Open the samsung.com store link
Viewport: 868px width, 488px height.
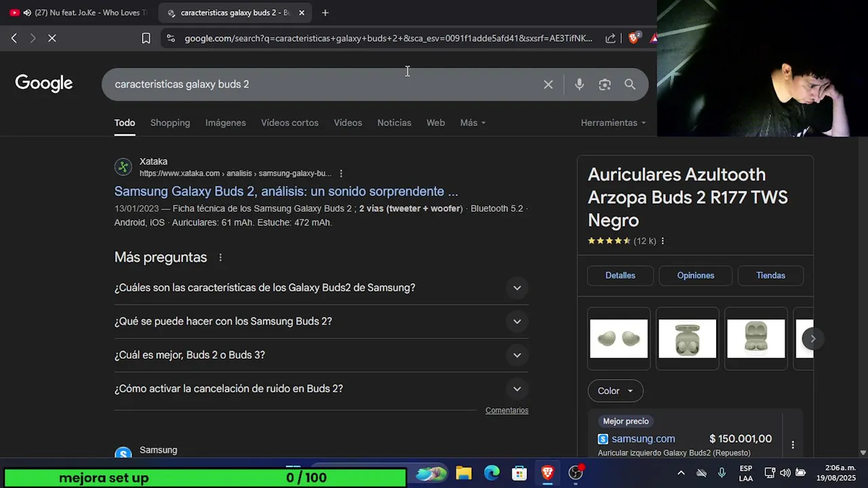(x=643, y=439)
